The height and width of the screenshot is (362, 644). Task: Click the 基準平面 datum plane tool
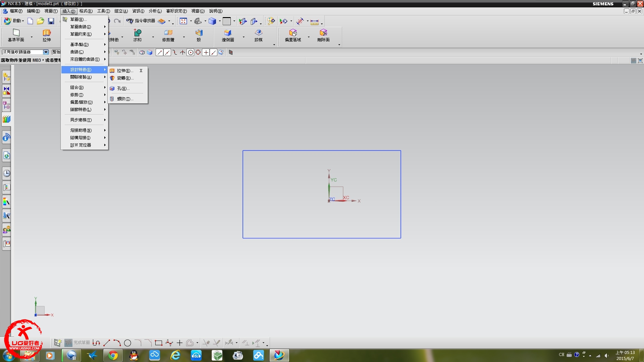16,35
